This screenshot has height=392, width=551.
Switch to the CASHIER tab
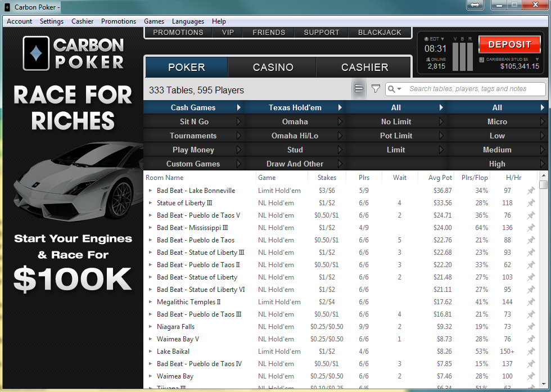point(364,67)
